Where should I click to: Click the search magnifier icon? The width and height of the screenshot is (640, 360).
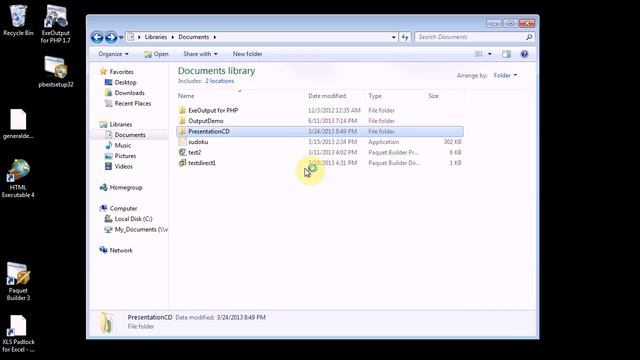tap(529, 37)
